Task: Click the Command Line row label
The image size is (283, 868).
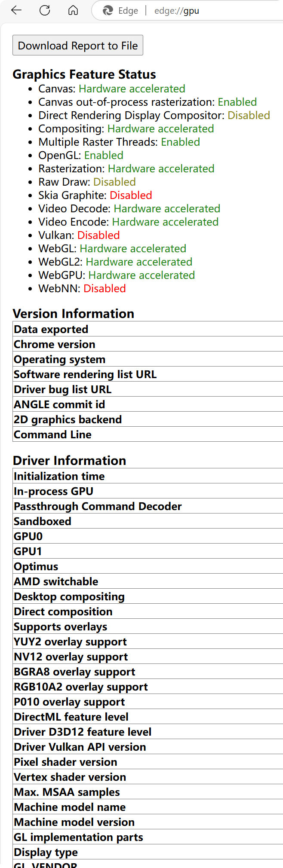Action: coord(52,434)
